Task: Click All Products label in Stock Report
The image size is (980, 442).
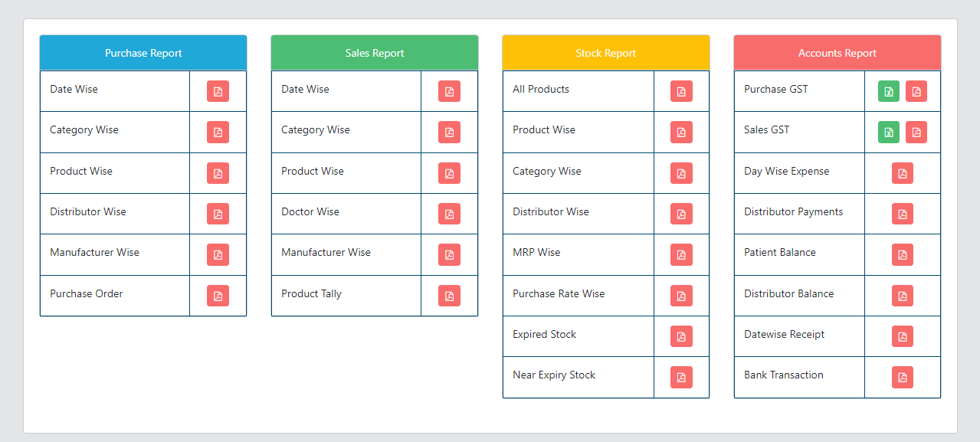Action: coord(541,90)
